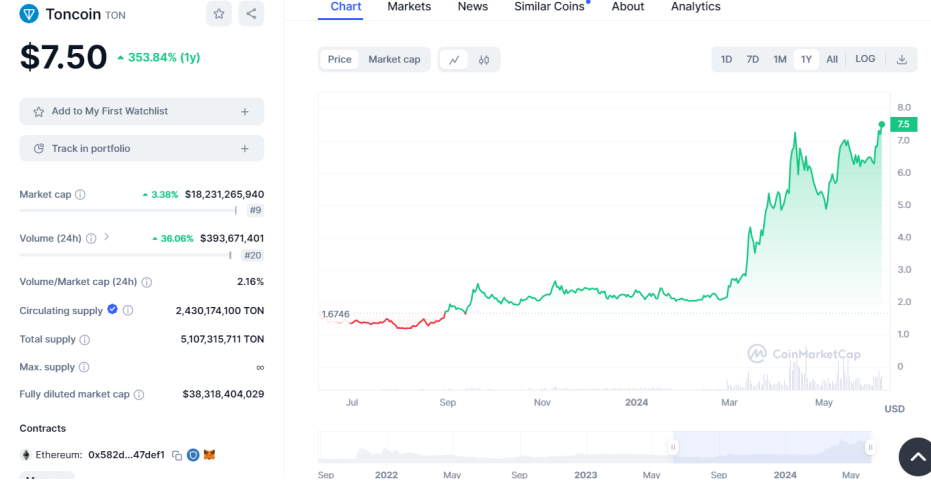Expand the Track in portfolio plus

pos(245,148)
